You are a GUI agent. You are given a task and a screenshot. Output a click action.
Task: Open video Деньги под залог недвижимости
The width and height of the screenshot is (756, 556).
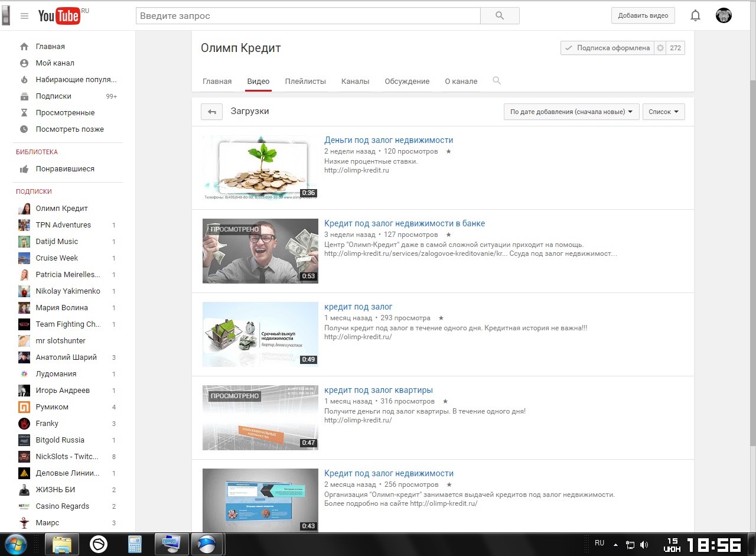point(389,140)
